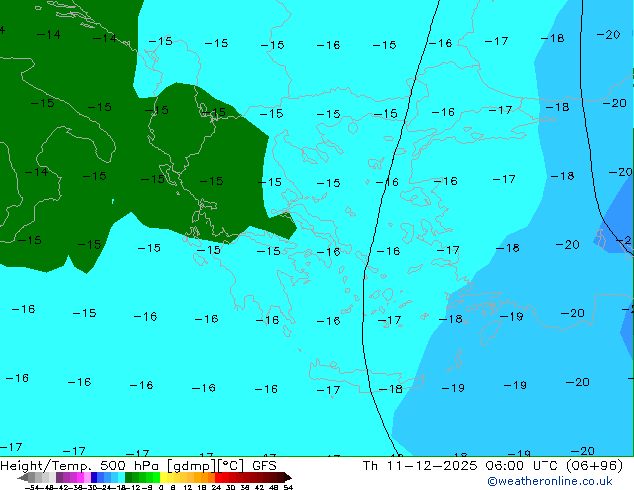Select the '[gdmp]' unit label
This screenshot has width=634, height=490.
click(x=191, y=466)
